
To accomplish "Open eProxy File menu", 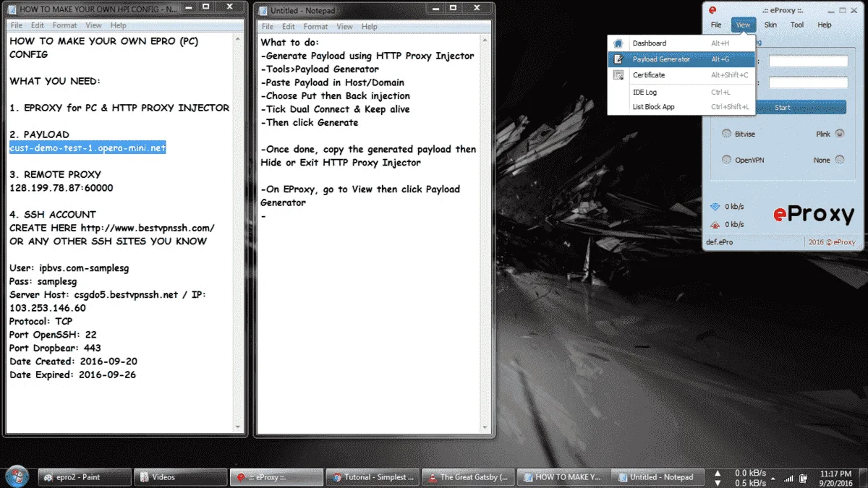I will (x=716, y=25).
